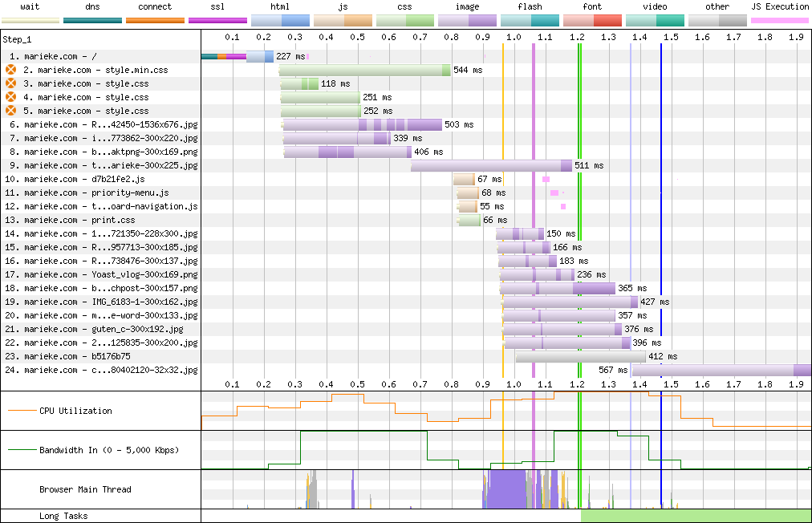The height and width of the screenshot is (523, 812).
Task: Click the dns color swatch in legend
Action: point(92,19)
